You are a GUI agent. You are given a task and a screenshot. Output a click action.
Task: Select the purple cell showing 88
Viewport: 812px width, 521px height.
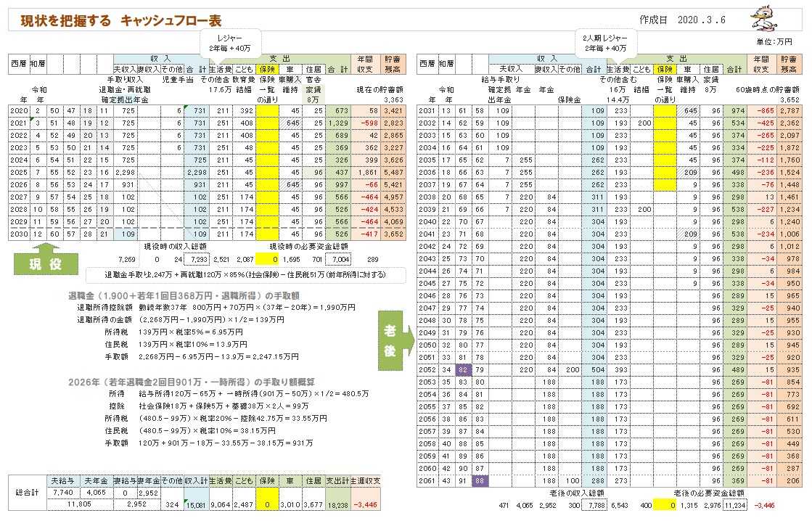480,480
